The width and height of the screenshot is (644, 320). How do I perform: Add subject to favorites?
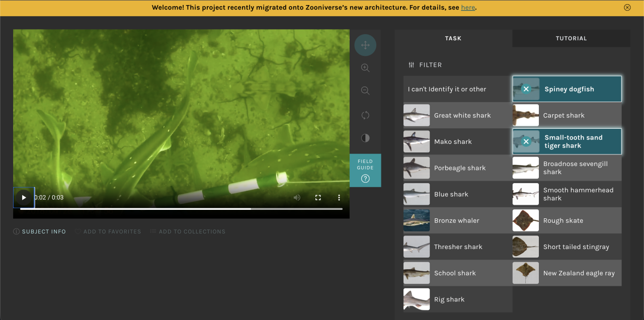point(108,231)
